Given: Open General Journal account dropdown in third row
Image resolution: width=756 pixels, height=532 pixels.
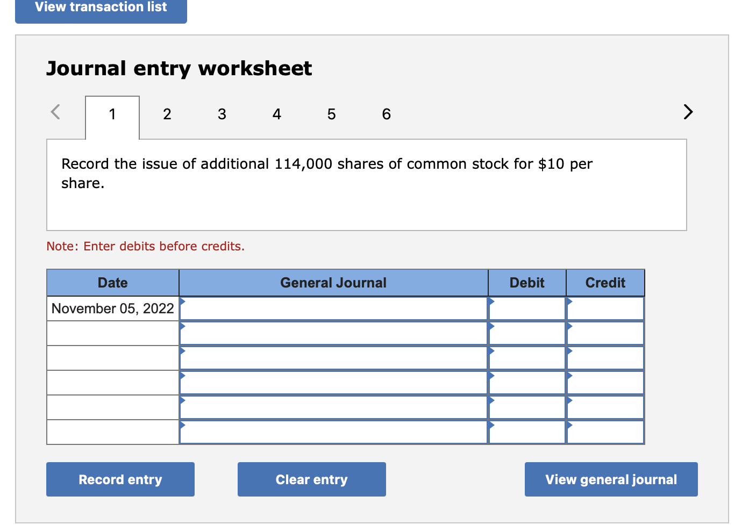Looking at the screenshot, I should tap(333, 358).
